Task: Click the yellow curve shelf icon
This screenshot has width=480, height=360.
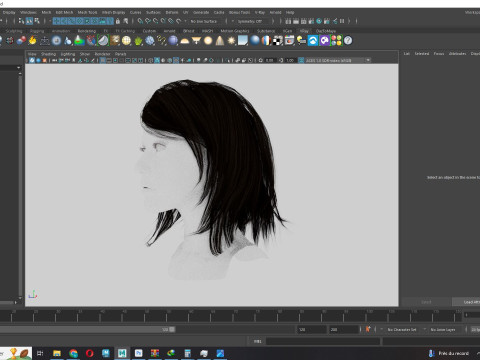Action: (162, 41)
